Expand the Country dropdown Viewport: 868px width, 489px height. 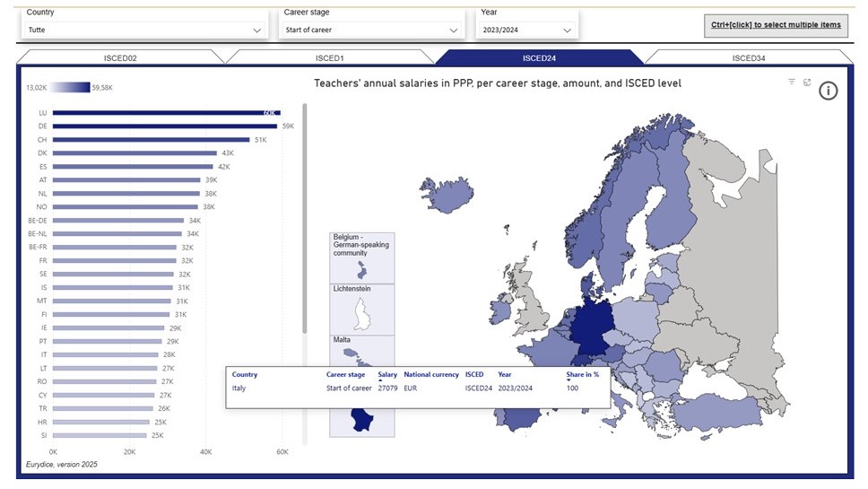pyautogui.click(x=144, y=30)
